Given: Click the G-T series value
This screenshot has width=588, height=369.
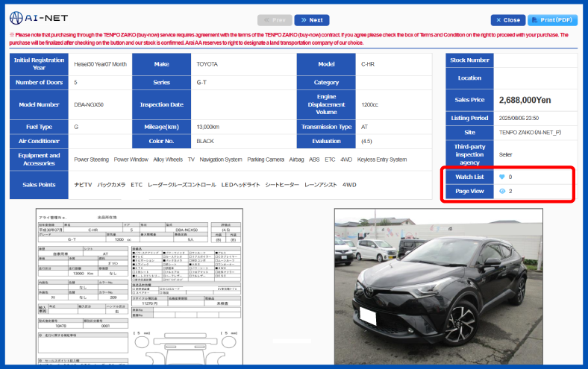Looking at the screenshot, I should (201, 83).
